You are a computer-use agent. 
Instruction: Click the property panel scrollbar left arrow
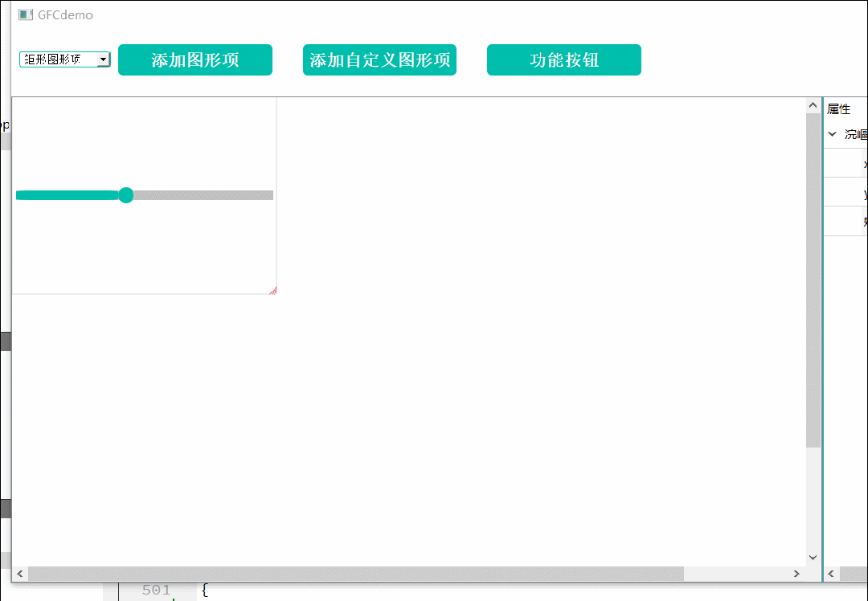pos(832,574)
